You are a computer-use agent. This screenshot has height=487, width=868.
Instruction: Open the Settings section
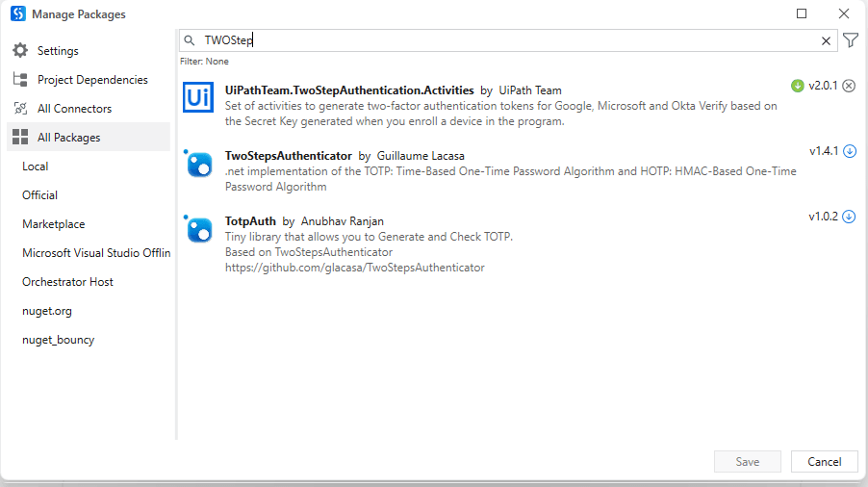[x=58, y=51]
